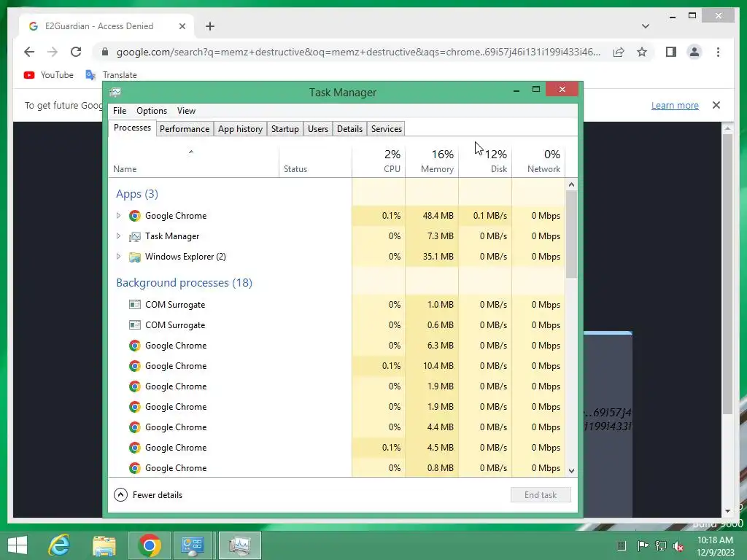
Task: Switch to Google Chrome on the taskbar
Action: [x=149, y=545]
